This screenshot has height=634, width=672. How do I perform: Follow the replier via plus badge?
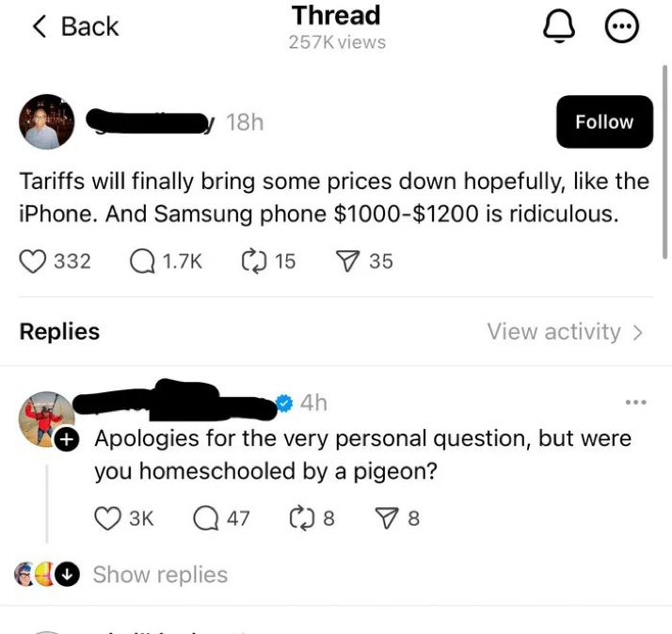(x=67, y=439)
